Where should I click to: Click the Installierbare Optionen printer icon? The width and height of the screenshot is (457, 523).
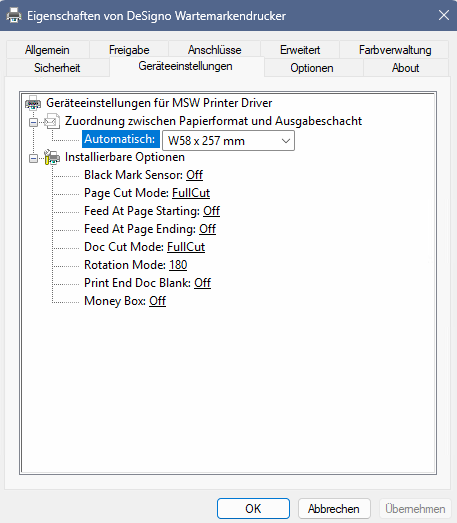52,157
